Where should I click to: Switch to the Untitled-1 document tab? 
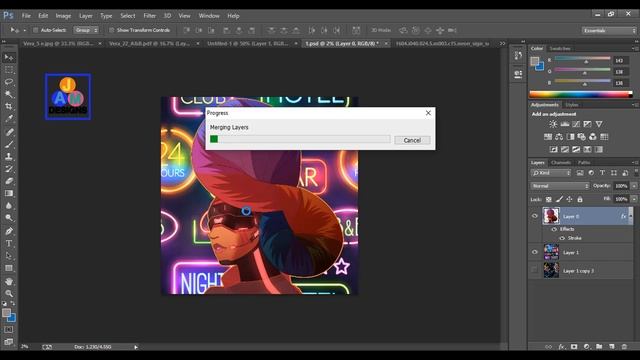(247, 43)
